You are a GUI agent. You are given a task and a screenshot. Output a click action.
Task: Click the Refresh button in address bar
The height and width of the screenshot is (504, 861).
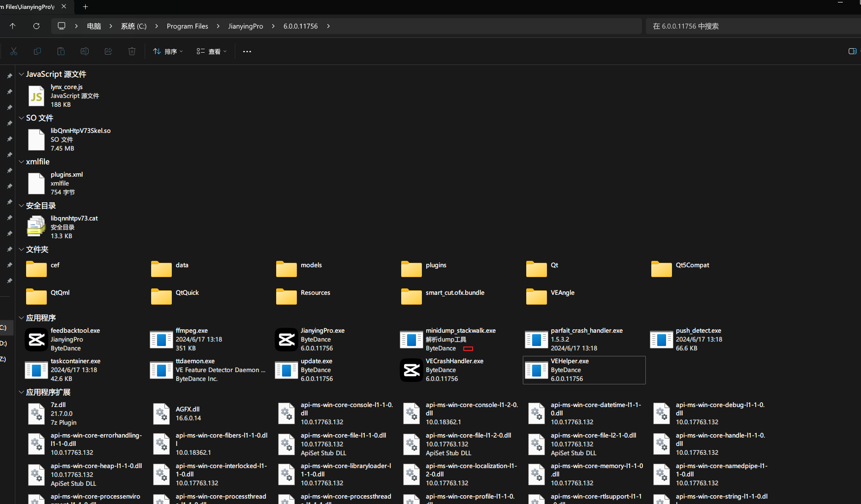pyautogui.click(x=36, y=26)
